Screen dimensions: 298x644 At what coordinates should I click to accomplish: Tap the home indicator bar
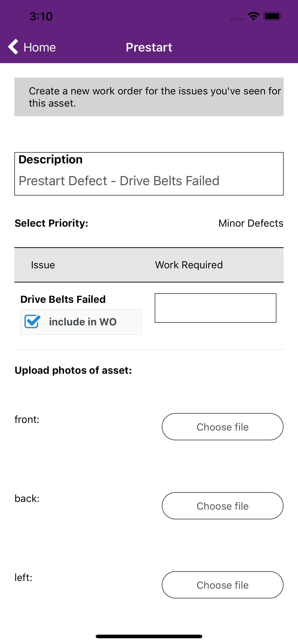coord(149,636)
